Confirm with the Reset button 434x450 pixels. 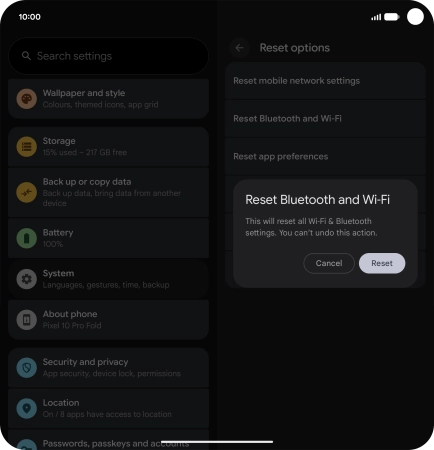click(x=382, y=263)
